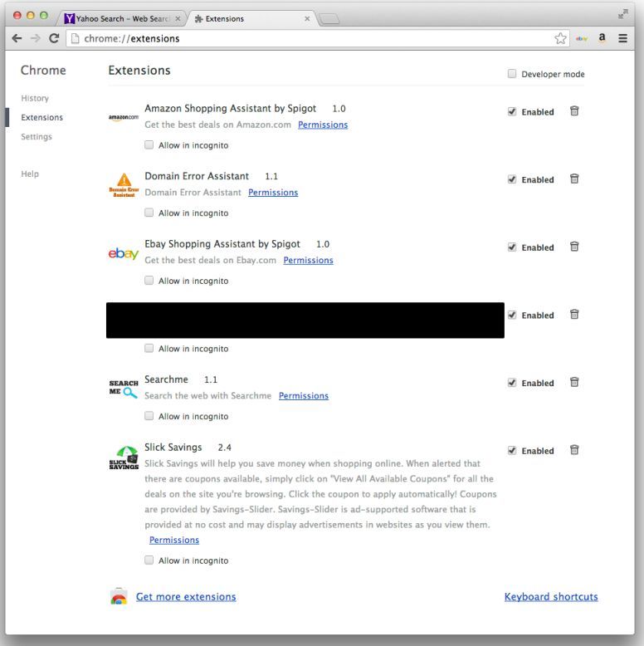Click the browser forward arrow
Screen dimensions: 644x646
36,38
